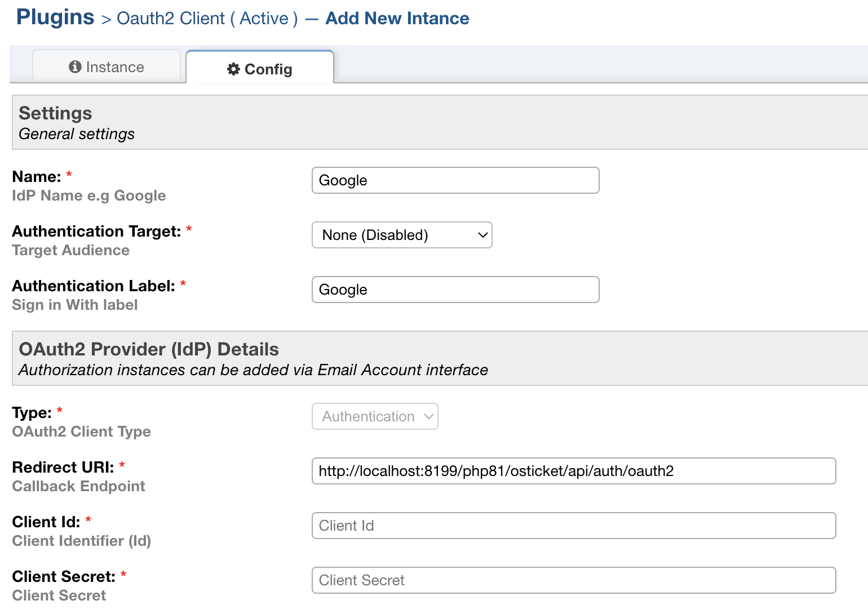Click the info icon on the Instance tab
868x614 pixels.
coord(76,66)
